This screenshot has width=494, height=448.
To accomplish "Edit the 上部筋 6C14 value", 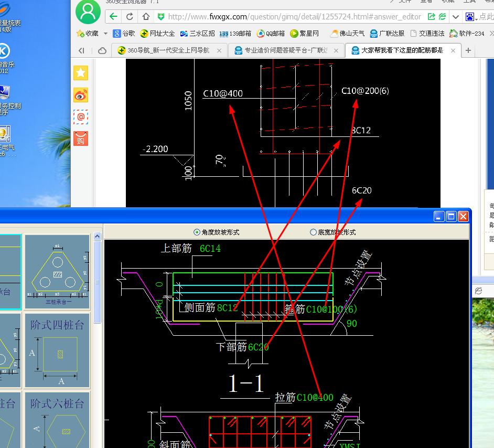I will [210, 249].
